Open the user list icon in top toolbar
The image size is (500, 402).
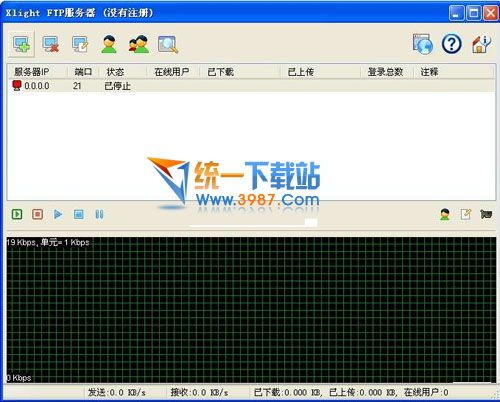[109, 44]
